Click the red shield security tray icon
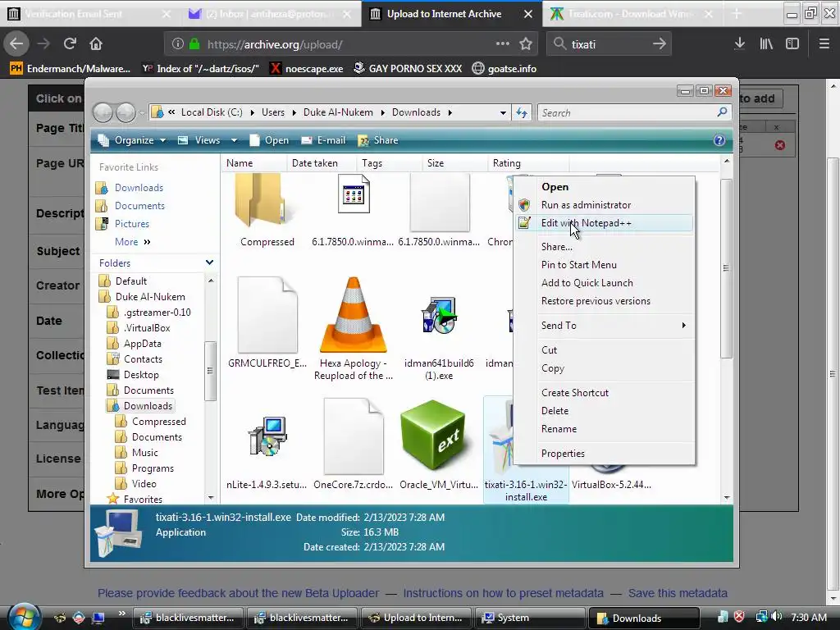The width and height of the screenshot is (840, 630). click(x=740, y=617)
